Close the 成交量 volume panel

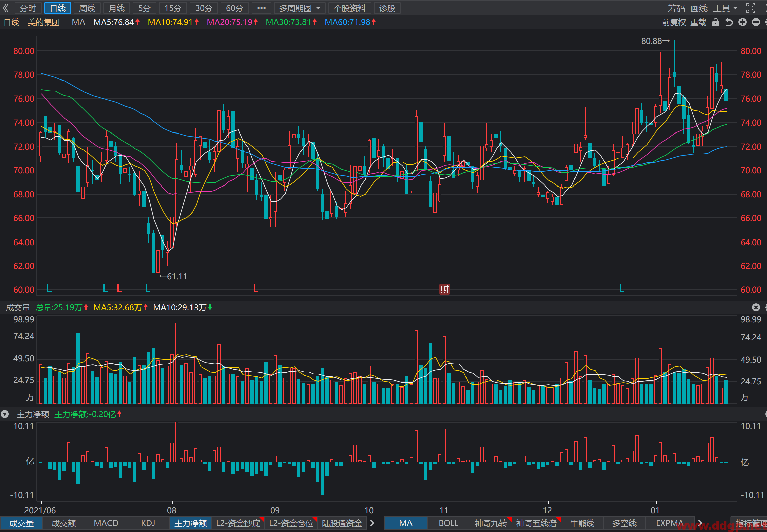coord(756,307)
